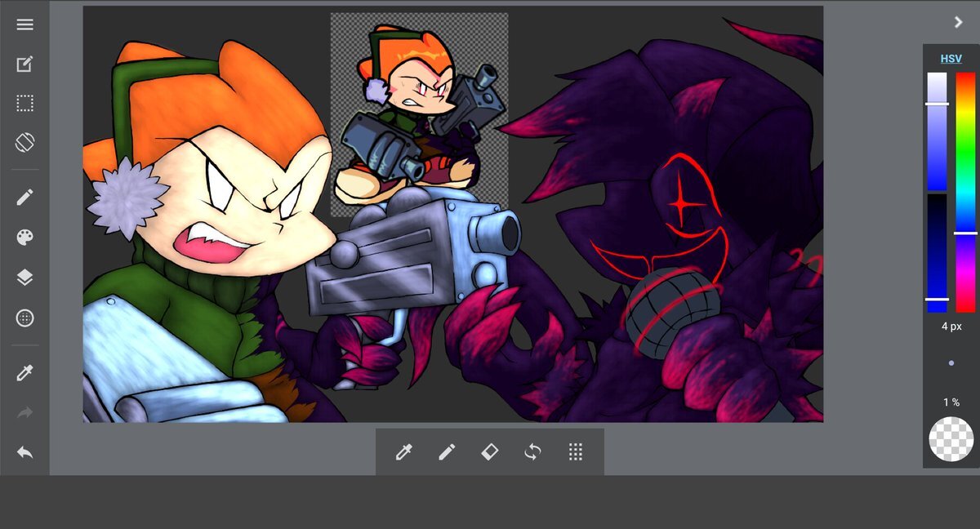Adjust the value brightness slider
Viewport: 980px width, 529px height.
[x=937, y=253]
